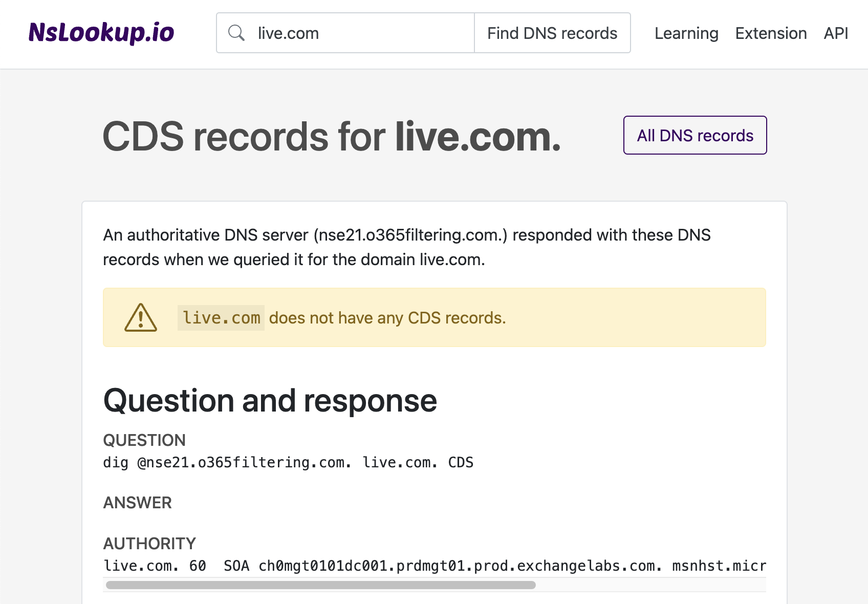
Task: Click the yellow warning triangle icon
Action: 140,317
